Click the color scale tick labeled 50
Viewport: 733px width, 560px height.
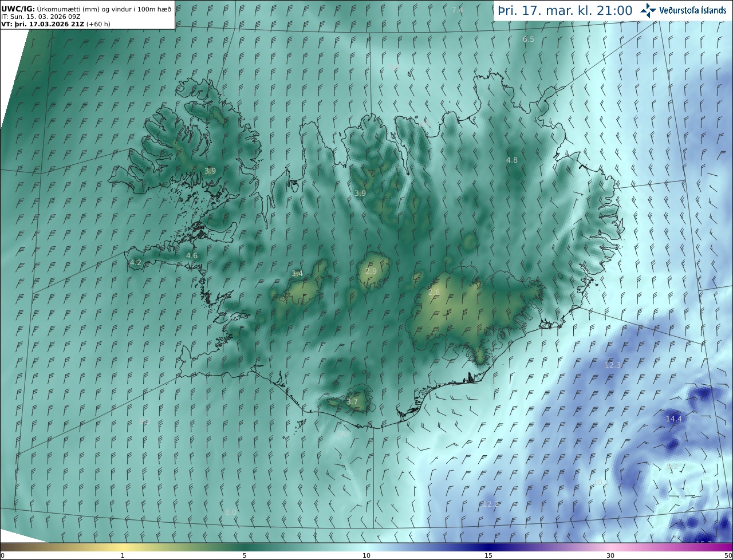728,555
